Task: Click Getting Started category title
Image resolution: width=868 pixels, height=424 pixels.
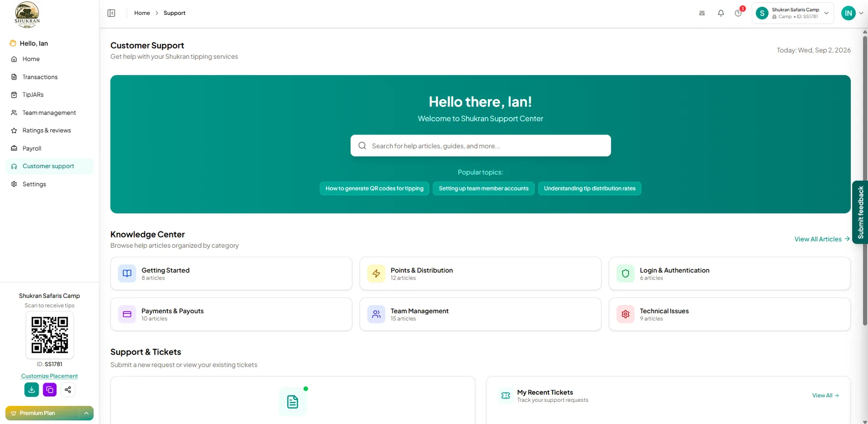Action: pos(165,270)
